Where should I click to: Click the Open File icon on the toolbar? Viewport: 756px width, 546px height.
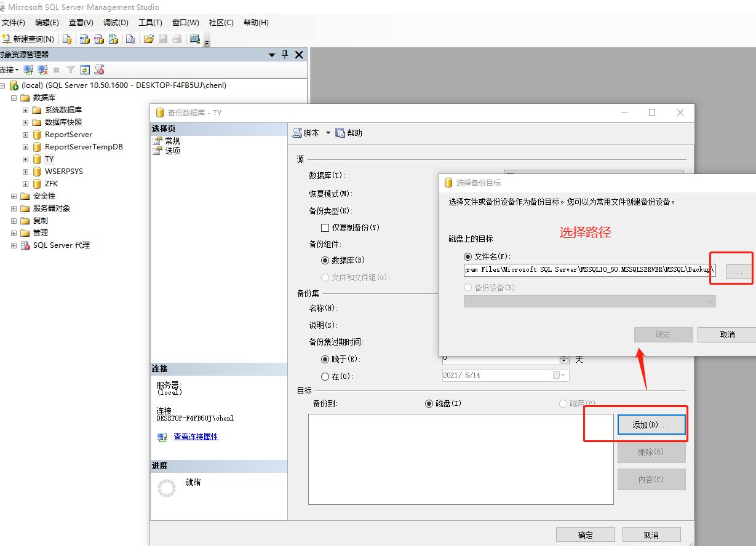(x=149, y=38)
